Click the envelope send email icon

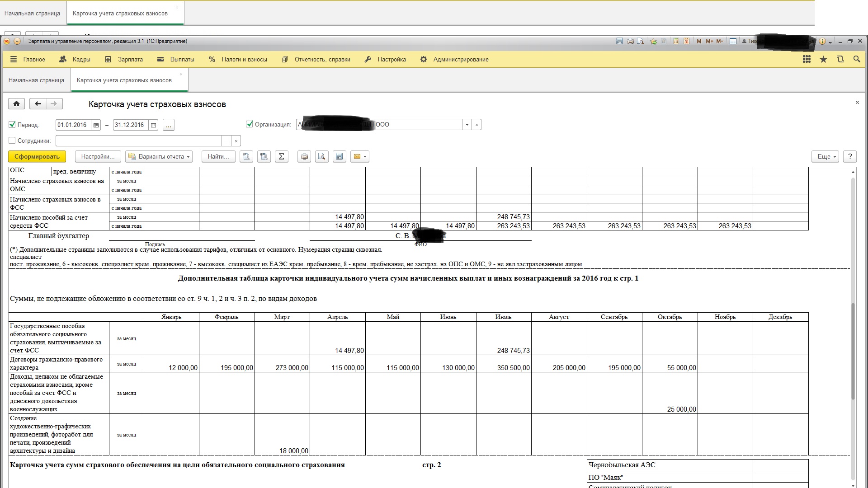[x=357, y=156]
